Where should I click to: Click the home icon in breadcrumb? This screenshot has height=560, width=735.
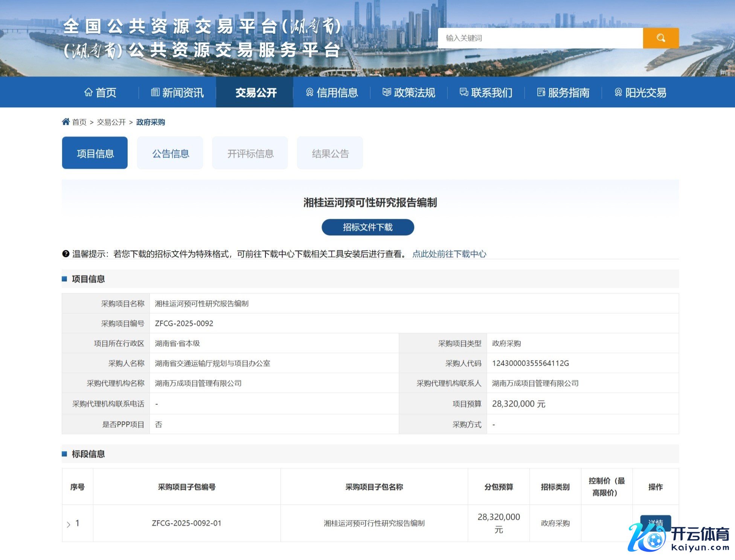tap(66, 122)
